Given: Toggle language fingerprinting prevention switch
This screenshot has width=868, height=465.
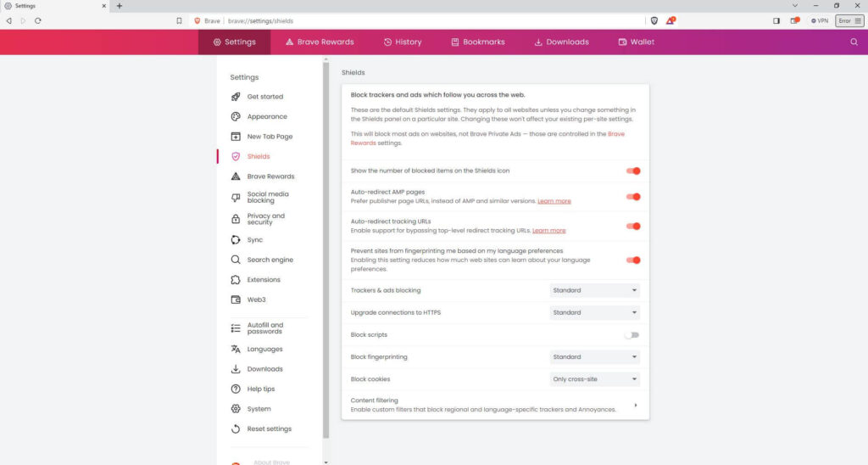Looking at the screenshot, I should point(633,260).
